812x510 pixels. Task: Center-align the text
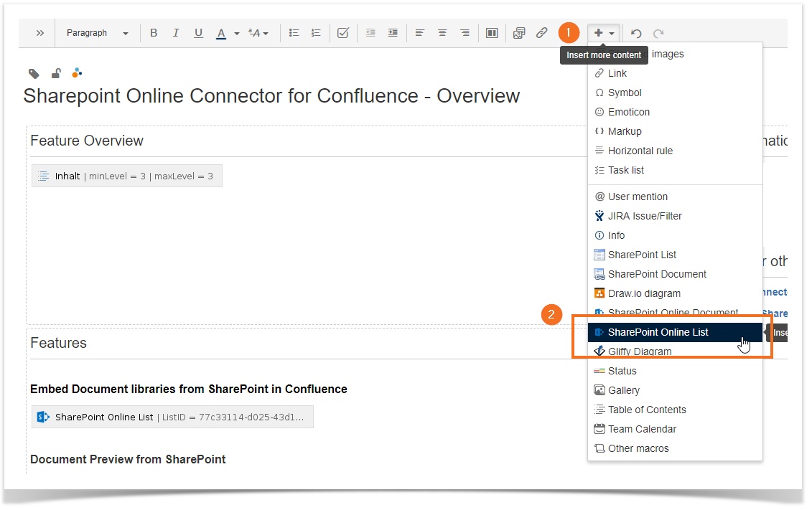[x=443, y=33]
